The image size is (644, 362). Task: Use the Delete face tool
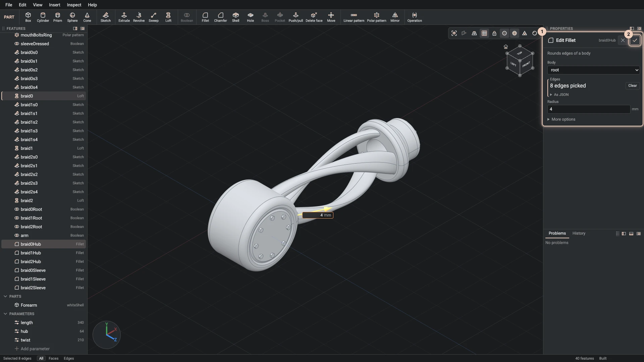(x=314, y=17)
